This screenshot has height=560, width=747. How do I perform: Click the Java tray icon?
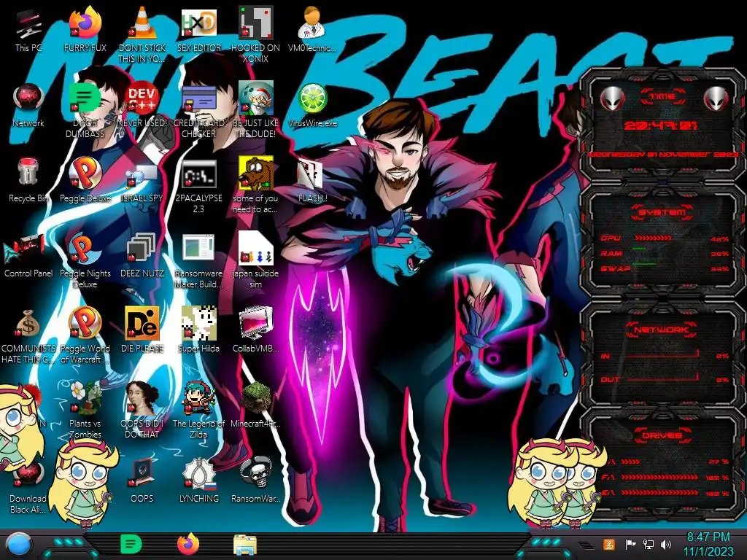[x=609, y=544]
